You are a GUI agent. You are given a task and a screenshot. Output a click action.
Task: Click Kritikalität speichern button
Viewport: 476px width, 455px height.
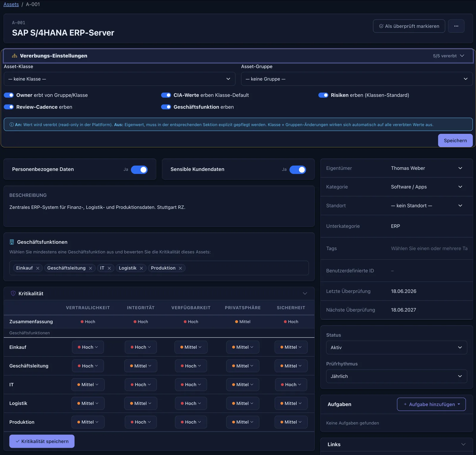tap(42, 441)
